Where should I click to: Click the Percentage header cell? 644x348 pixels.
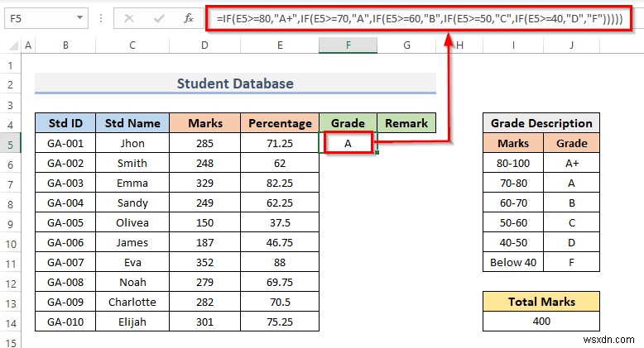(280, 123)
